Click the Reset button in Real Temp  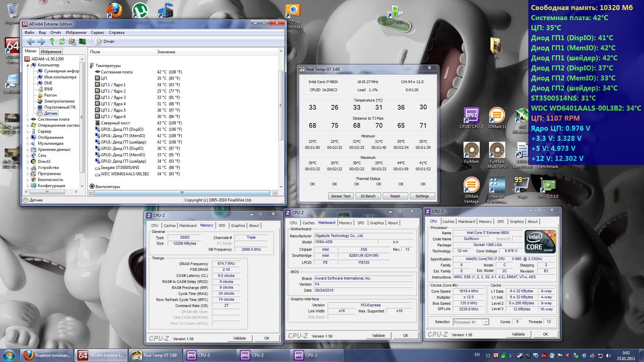tap(395, 196)
